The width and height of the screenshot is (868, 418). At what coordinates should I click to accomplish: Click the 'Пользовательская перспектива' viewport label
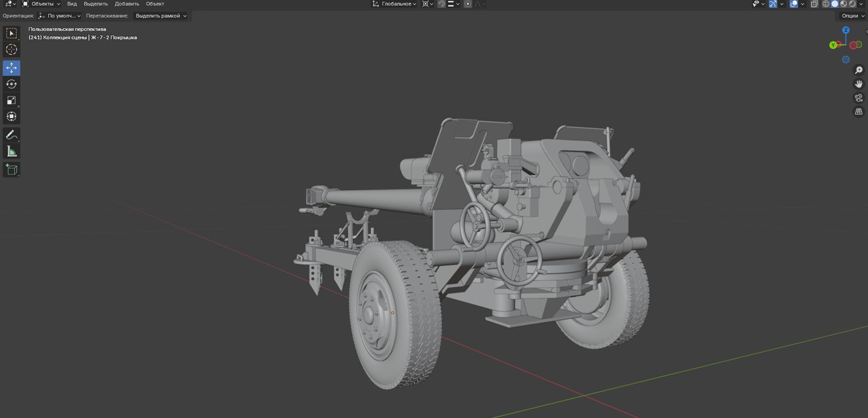[67, 29]
